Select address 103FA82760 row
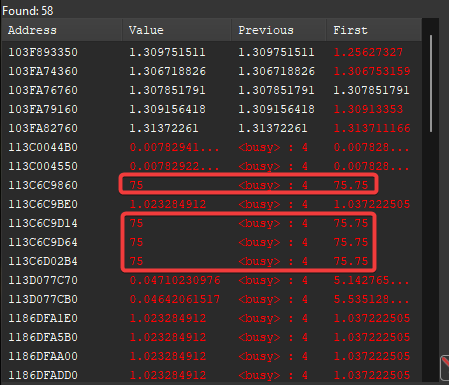This screenshot has height=385, width=449. pyautogui.click(x=211, y=128)
